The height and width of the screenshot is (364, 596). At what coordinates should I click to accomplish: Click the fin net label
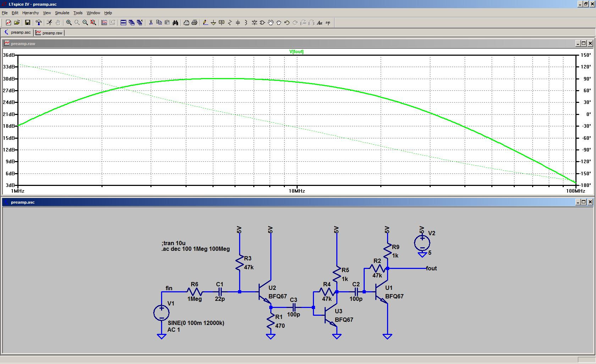pyautogui.click(x=169, y=288)
